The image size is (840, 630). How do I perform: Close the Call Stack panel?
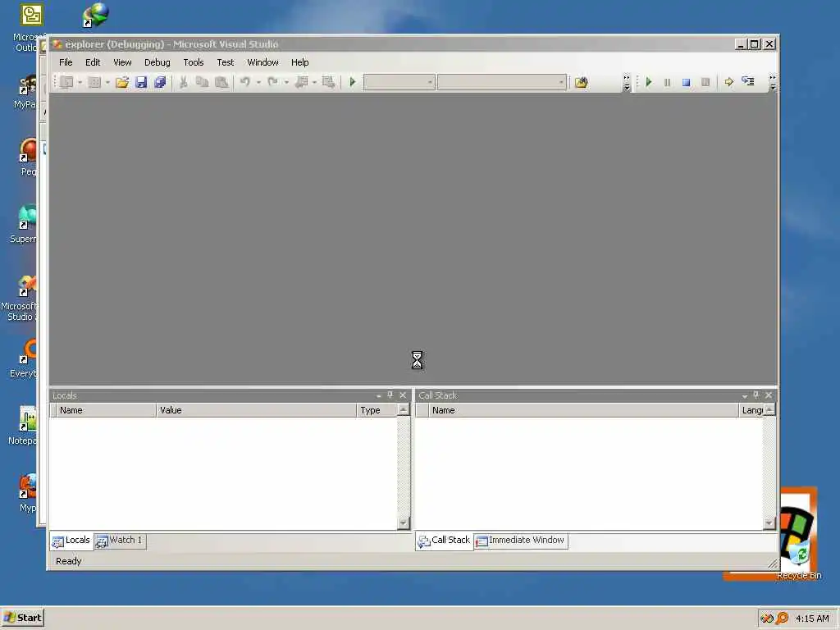(x=769, y=395)
